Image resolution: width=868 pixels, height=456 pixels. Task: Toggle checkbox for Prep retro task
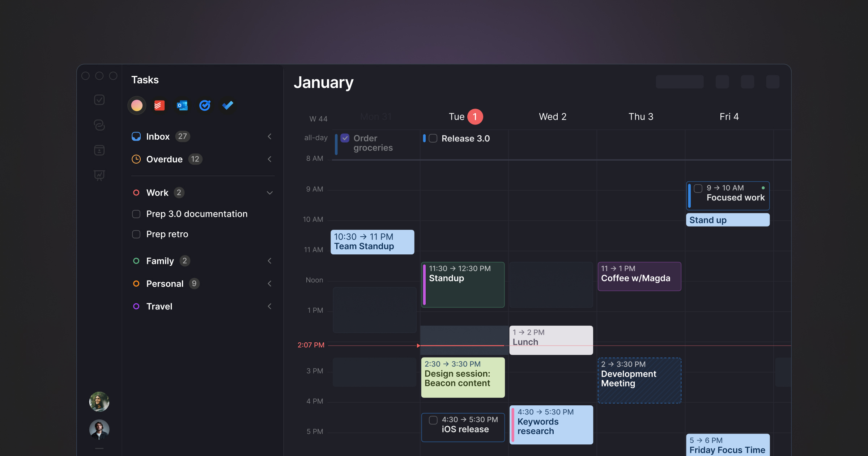click(136, 234)
